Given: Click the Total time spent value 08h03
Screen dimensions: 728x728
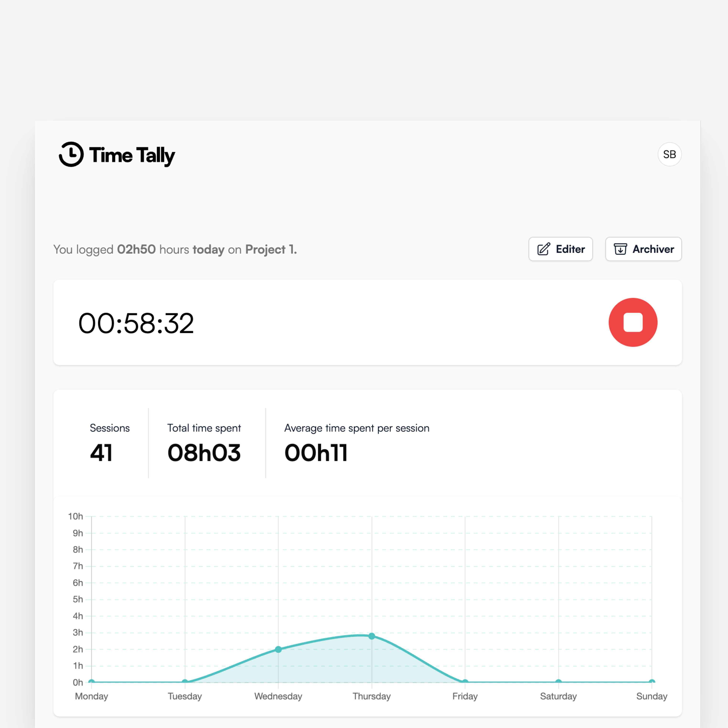Looking at the screenshot, I should tap(204, 453).
